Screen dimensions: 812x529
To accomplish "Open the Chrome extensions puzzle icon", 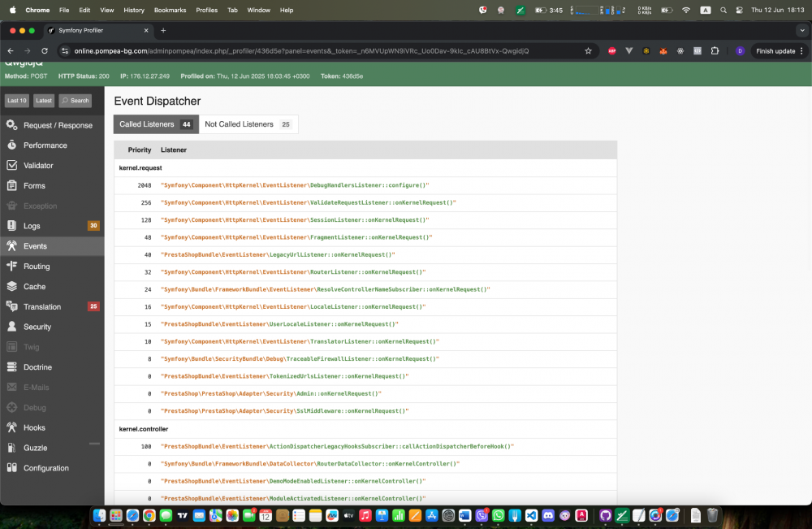I will (715, 50).
